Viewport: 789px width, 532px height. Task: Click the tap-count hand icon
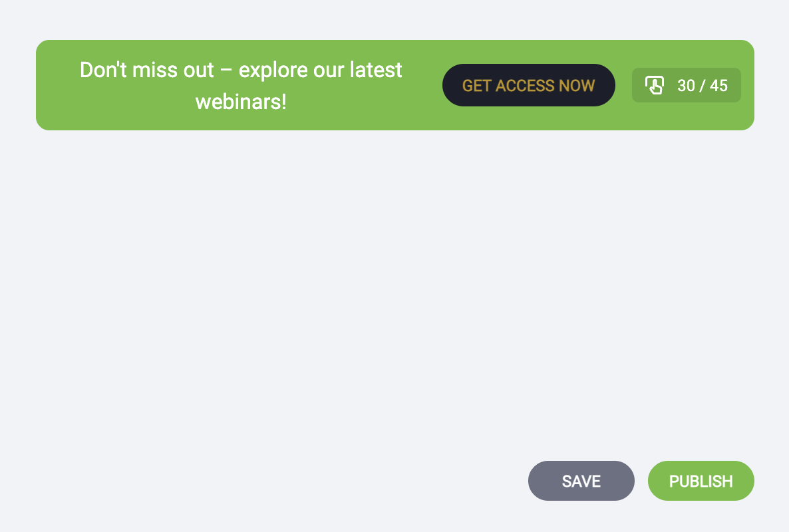[655, 85]
